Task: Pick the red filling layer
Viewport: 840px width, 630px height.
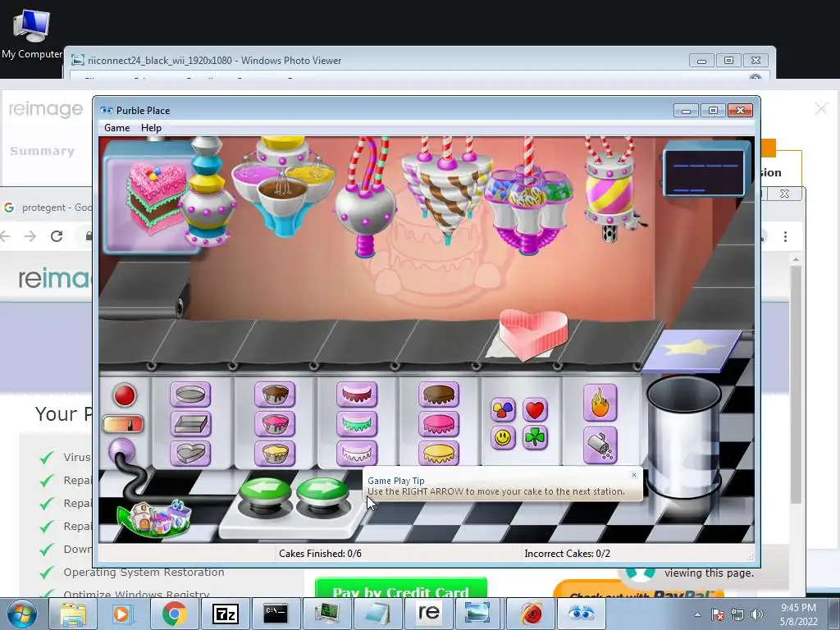Action: coord(357,395)
